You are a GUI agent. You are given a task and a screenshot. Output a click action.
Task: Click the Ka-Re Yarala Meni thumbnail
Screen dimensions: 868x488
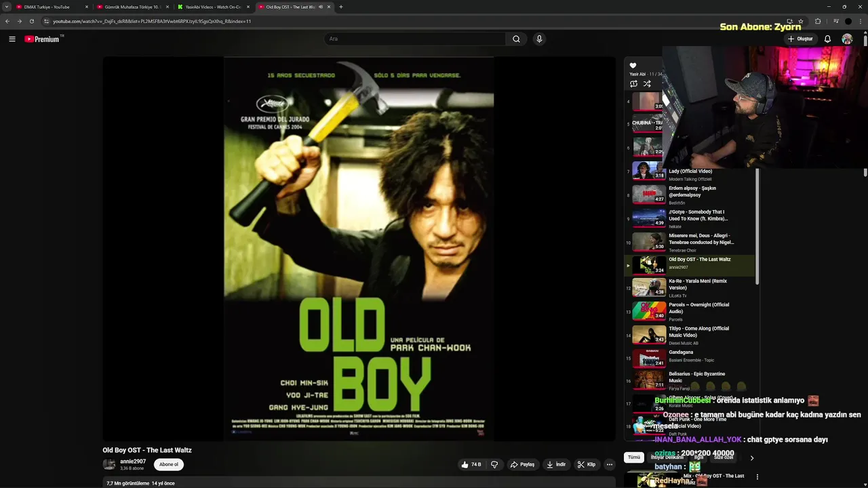649,287
